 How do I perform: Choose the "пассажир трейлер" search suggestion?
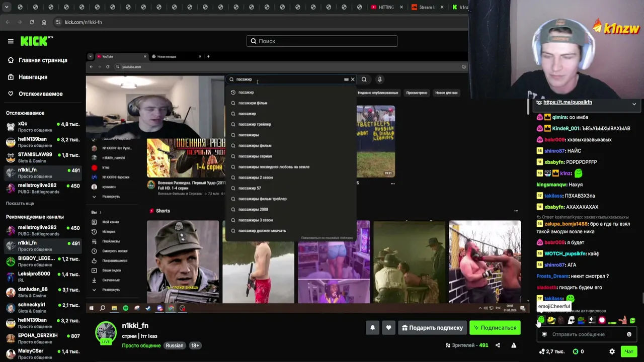255,124
